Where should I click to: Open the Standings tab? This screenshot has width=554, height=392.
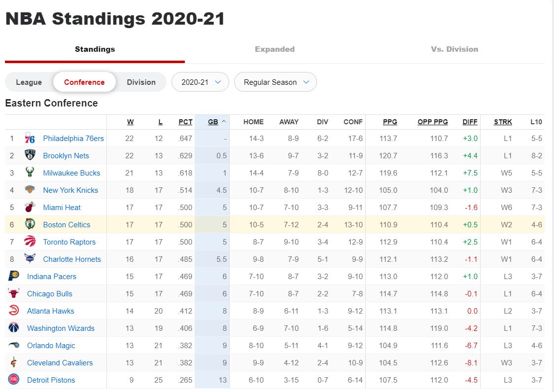point(95,49)
